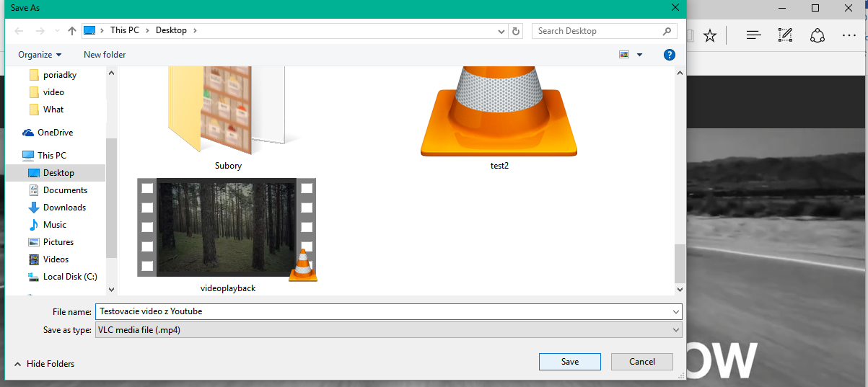
Task: Open the Organize menu
Action: pyautogui.click(x=40, y=55)
